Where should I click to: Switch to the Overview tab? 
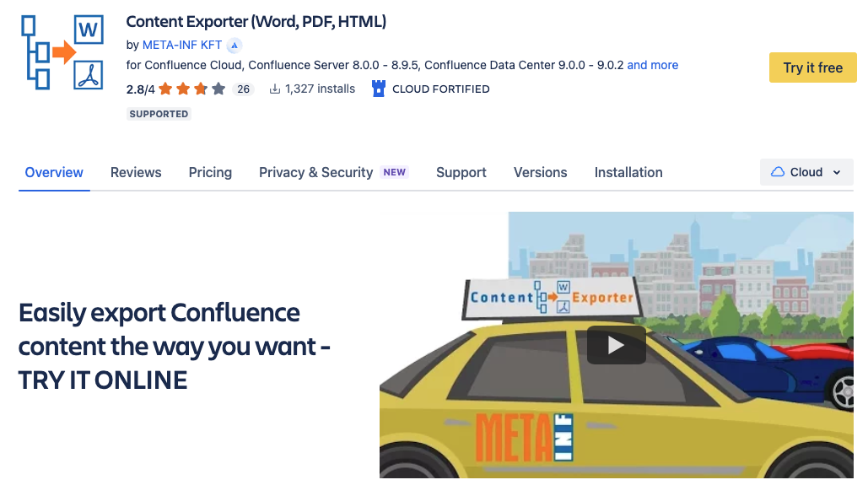pyautogui.click(x=54, y=173)
